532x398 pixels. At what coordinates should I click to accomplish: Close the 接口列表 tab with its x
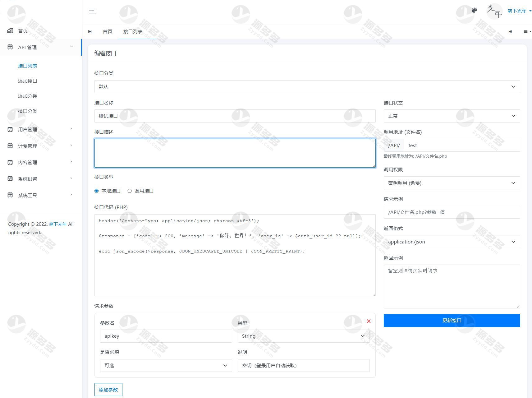(x=149, y=32)
